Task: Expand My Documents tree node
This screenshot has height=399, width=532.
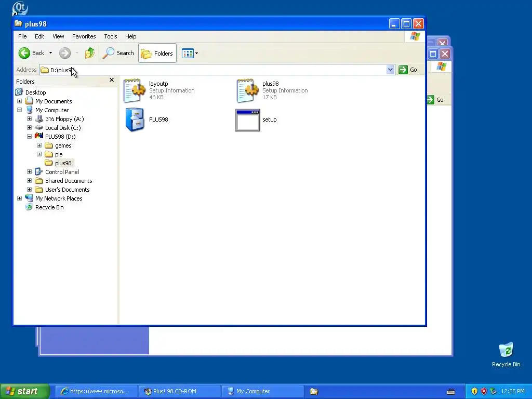Action: 19,101
